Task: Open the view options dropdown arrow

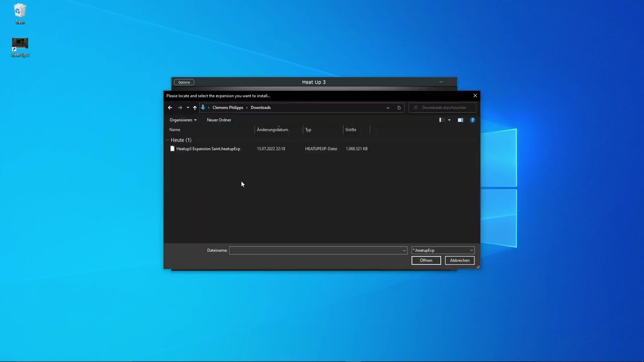Action: click(449, 120)
